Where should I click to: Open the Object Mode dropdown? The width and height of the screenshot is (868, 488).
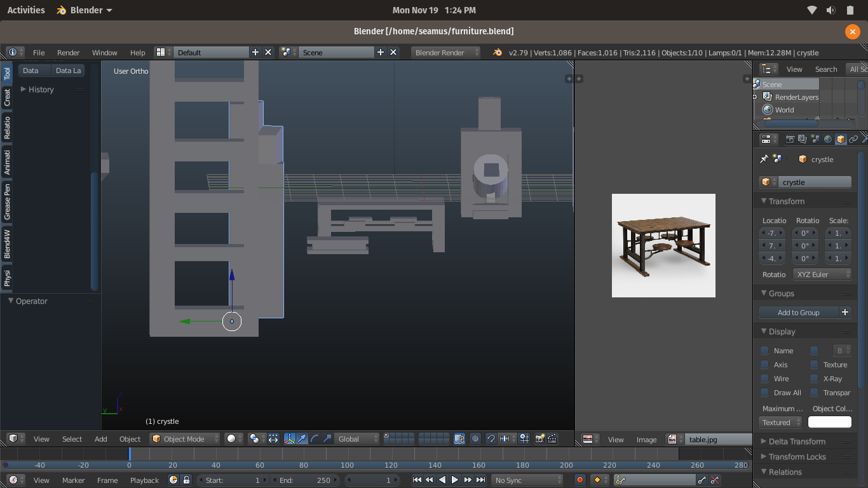pyautogui.click(x=185, y=438)
